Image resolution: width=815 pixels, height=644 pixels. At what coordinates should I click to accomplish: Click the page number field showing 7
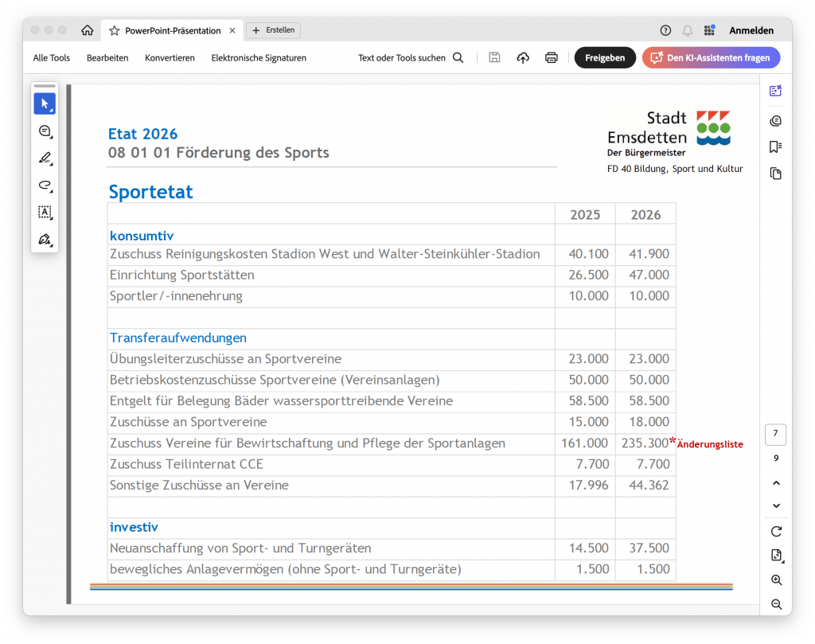tap(776, 435)
